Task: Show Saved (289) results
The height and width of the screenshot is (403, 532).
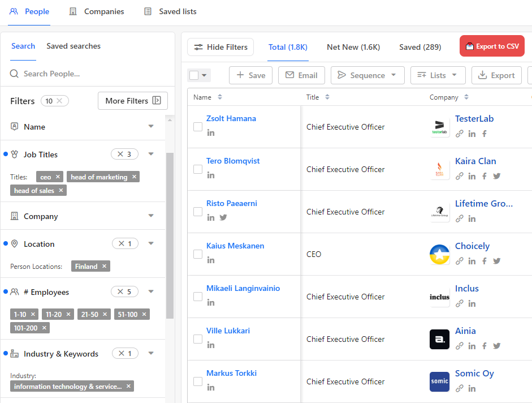Action: click(420, 47)
